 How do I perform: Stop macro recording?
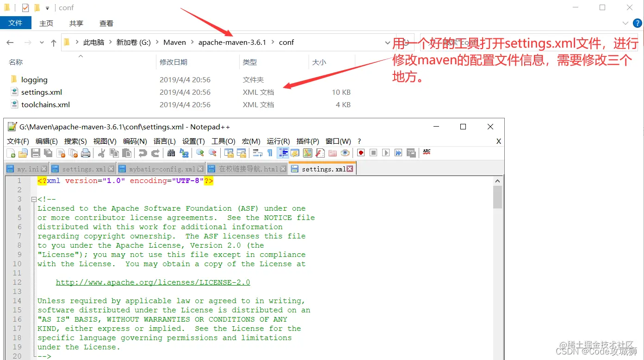pyautogui.click(x=373, y=153)
